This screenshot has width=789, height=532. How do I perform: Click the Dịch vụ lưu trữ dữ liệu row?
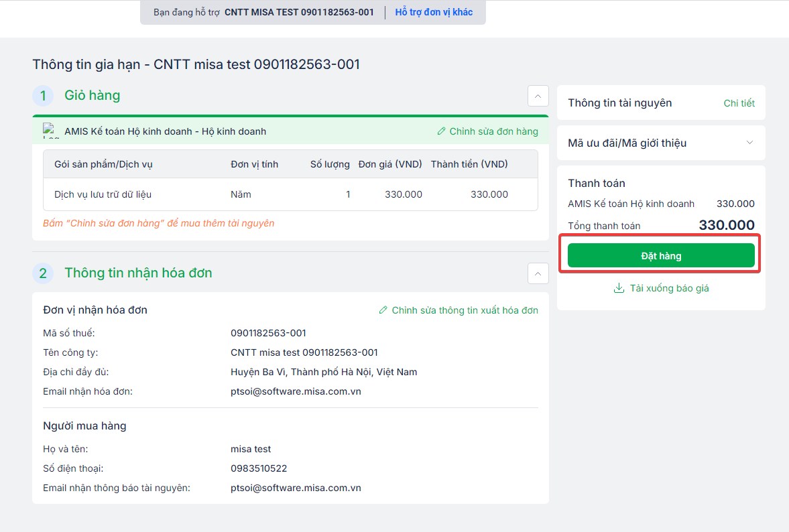tap(290, 194)
